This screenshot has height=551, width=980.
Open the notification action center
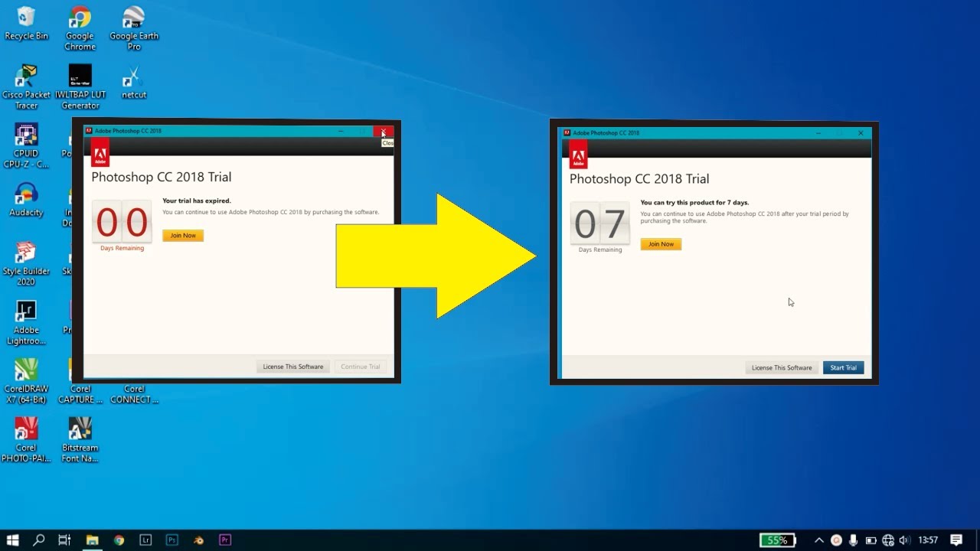point(956,540)
